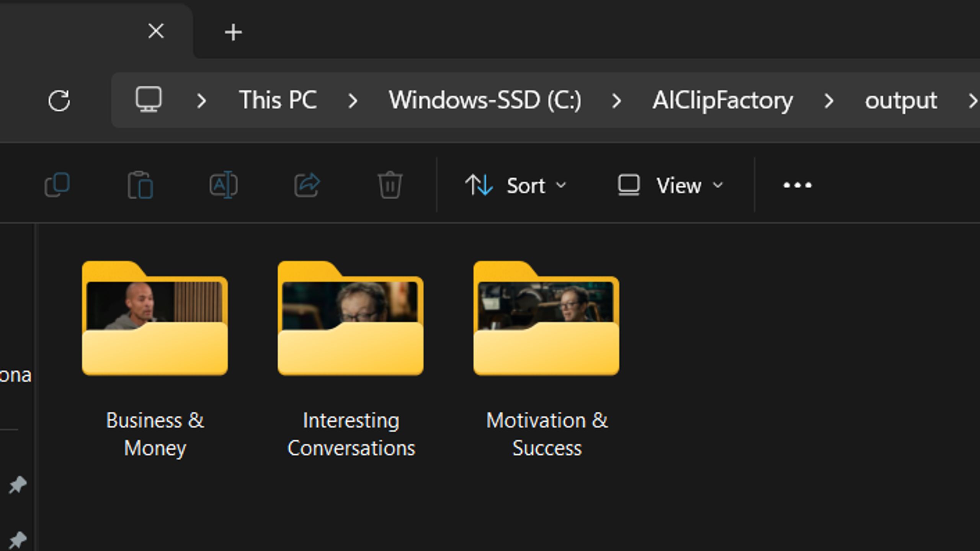Screen dimensions: 980x551
Task: Expand chevron after This PC
Action: (353, 101)
